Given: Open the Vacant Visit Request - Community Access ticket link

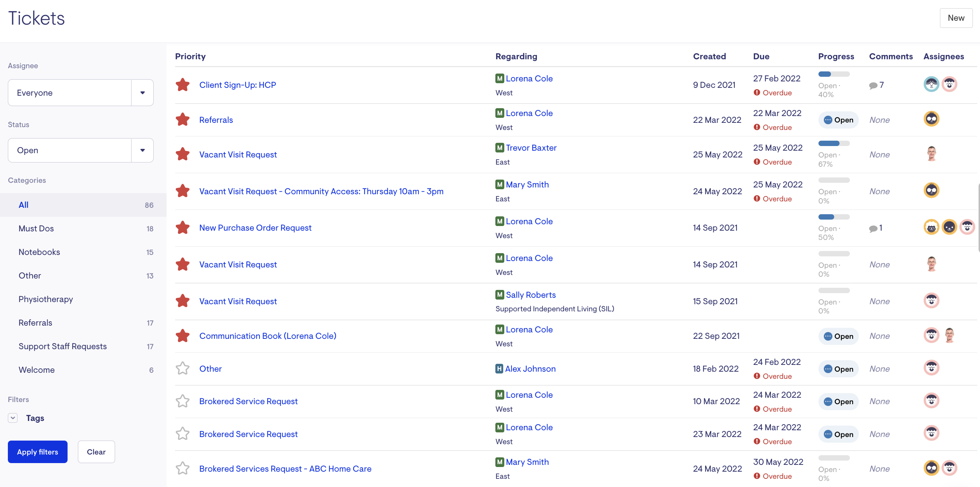Looking at the screenshot, I should point(321,191).
